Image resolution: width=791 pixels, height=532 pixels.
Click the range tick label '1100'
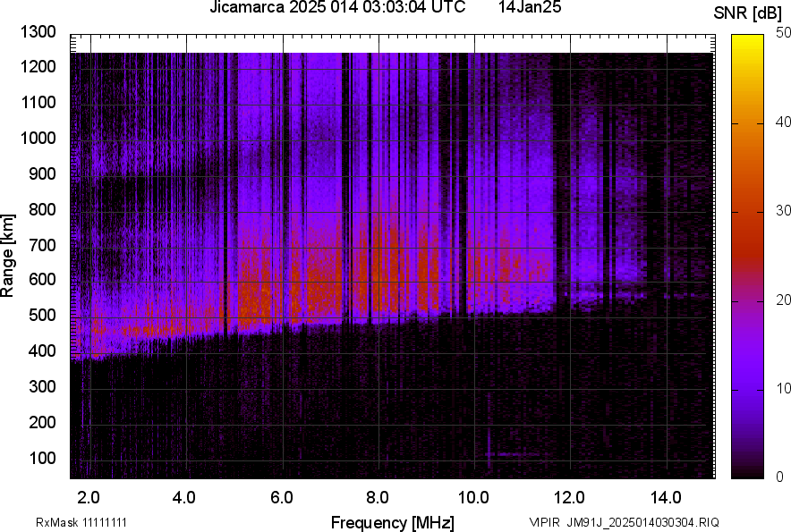click(38, 102)
